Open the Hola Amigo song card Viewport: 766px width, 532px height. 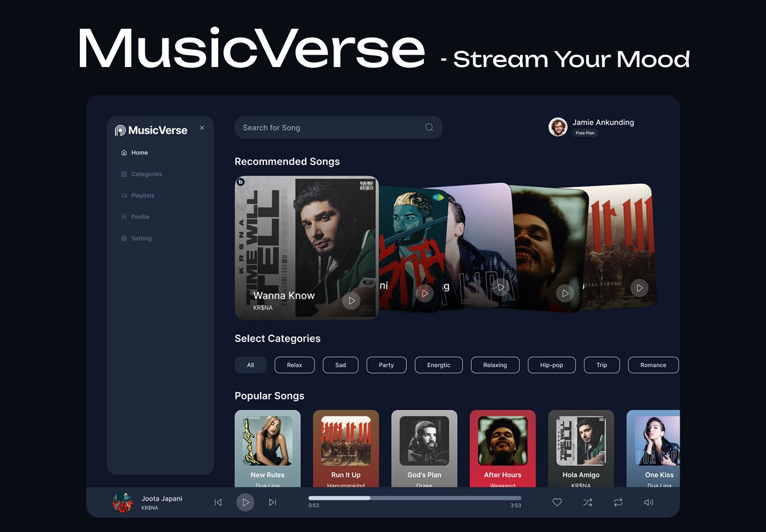(x=581, y=448)
